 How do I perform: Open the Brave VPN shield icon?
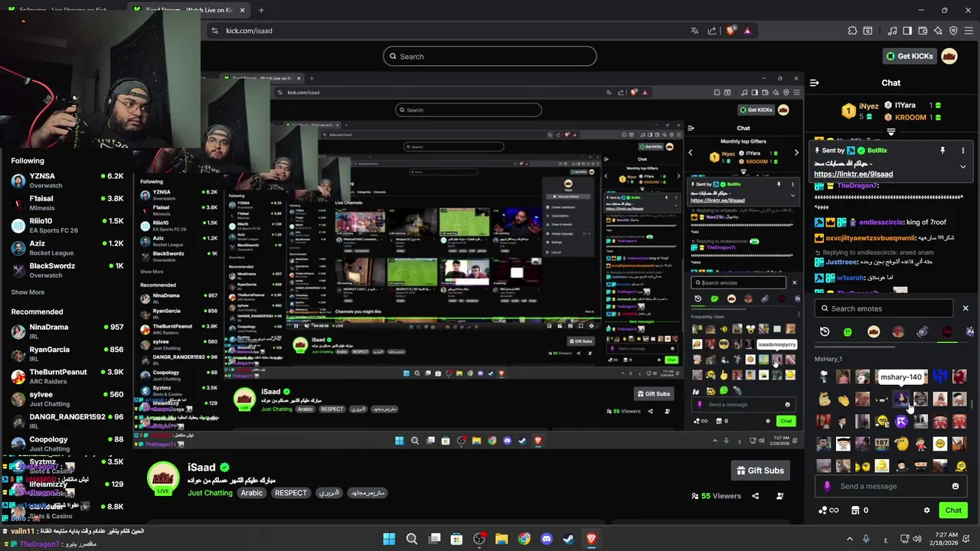[953, 31]
